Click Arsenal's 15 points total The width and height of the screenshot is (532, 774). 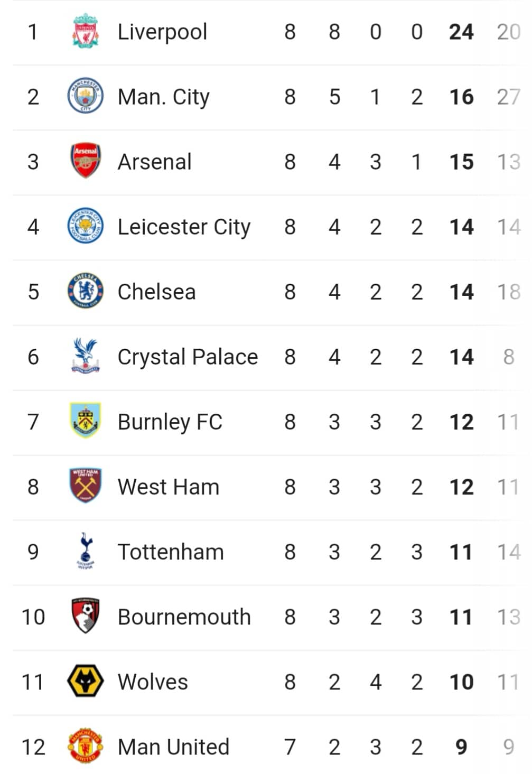coord(461,162)
